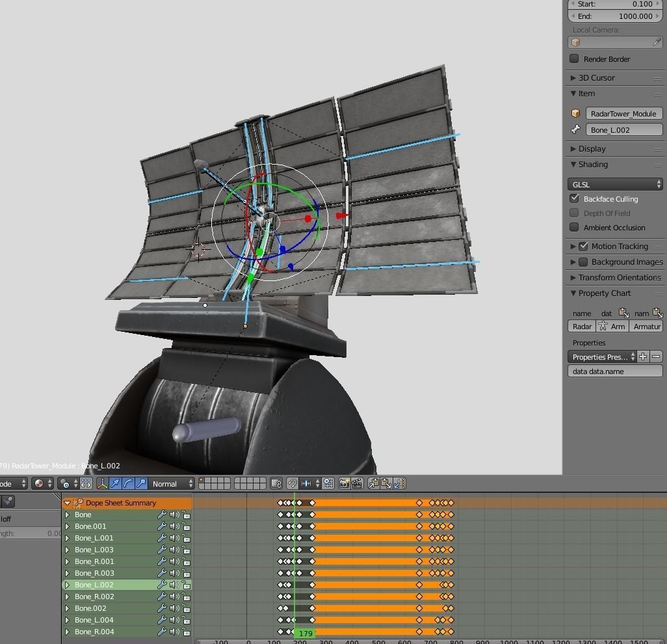667x644 pixels.
Task: Select the first armature layer button
Action: click(202, 481)
